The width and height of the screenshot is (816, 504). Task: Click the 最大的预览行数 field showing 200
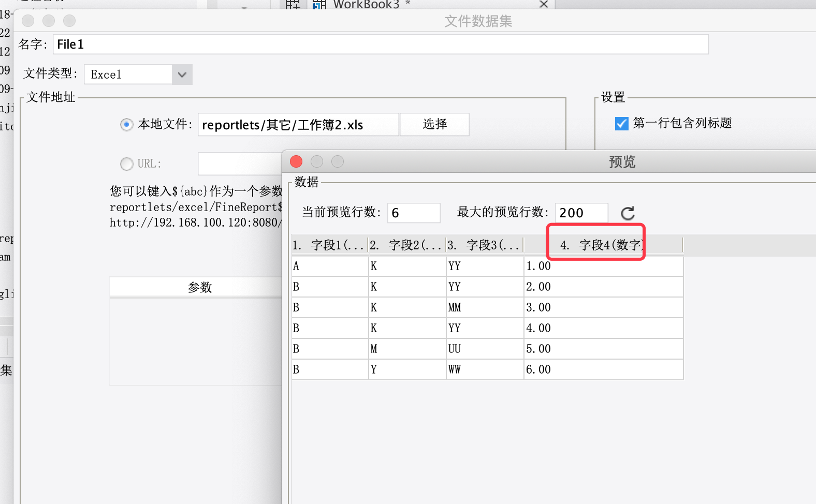tap(581, 213)
